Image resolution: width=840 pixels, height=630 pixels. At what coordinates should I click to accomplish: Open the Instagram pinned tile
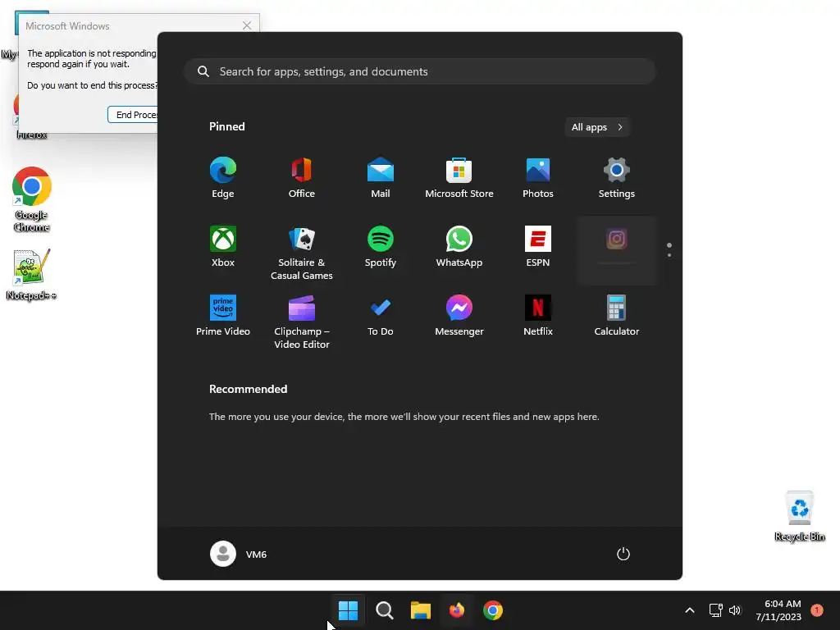tap(617, 250)
